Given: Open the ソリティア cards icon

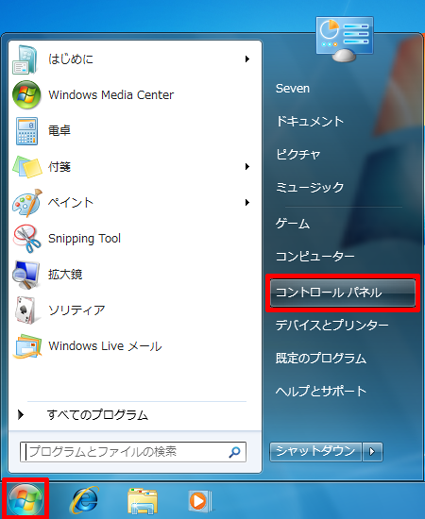Looking at the screenshot, I should click(27, 310).
